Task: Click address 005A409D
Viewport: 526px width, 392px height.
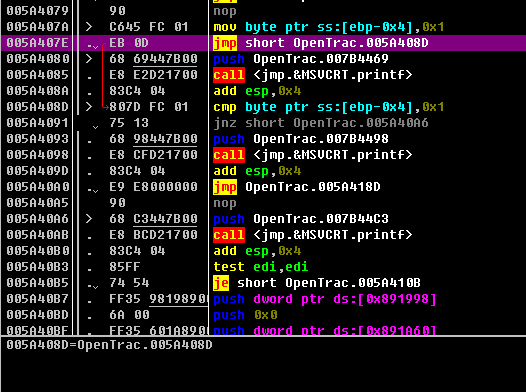Action: pos(38,171)
